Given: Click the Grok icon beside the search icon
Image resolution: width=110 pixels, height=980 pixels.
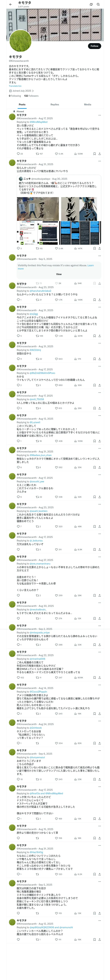Looking at the screenshot, I should tap(91, 5).
